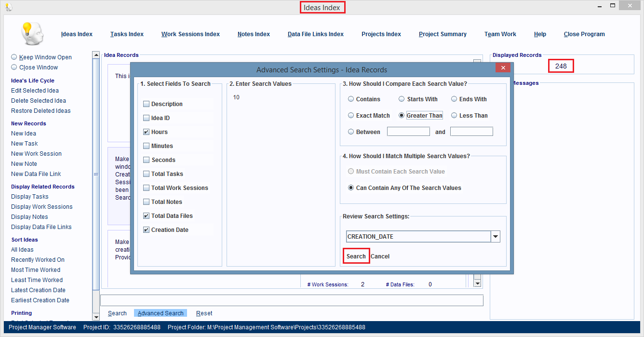Tick the Seconds checkbox
Screen dimensions: 644x337
pos(146,160)
